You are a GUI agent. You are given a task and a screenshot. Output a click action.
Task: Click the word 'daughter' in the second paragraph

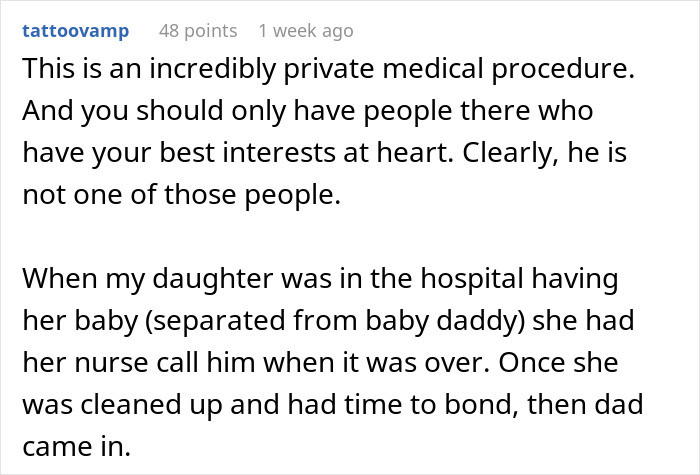pos(212,279)
